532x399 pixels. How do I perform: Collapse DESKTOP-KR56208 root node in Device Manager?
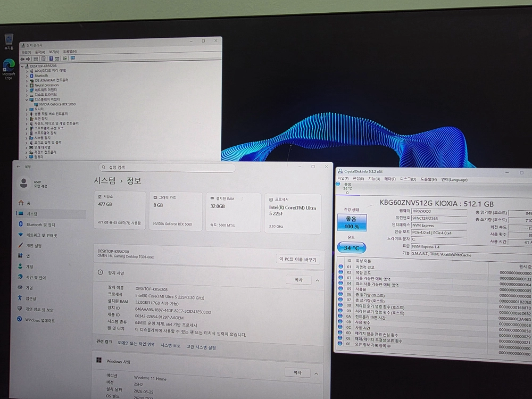pos(23,66)
